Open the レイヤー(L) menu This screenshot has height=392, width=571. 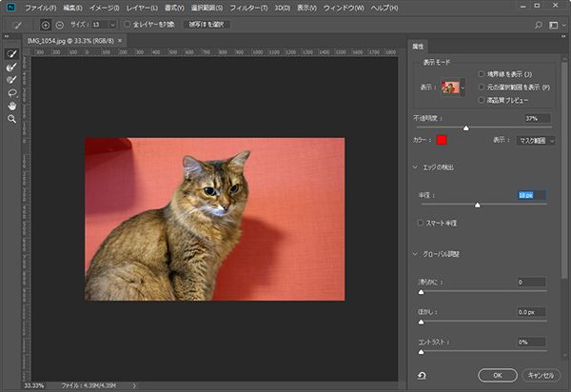(141, 8)
